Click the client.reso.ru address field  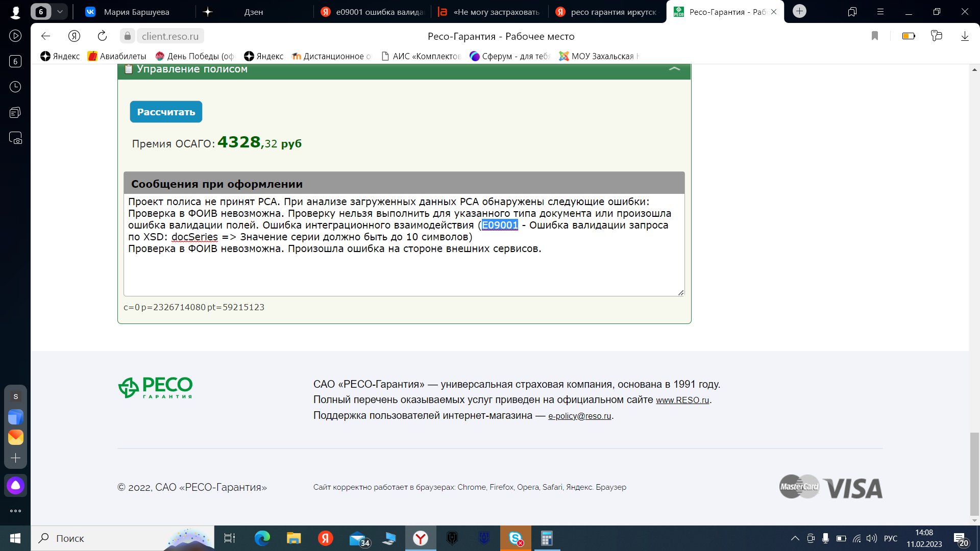[x=170, y=36]
